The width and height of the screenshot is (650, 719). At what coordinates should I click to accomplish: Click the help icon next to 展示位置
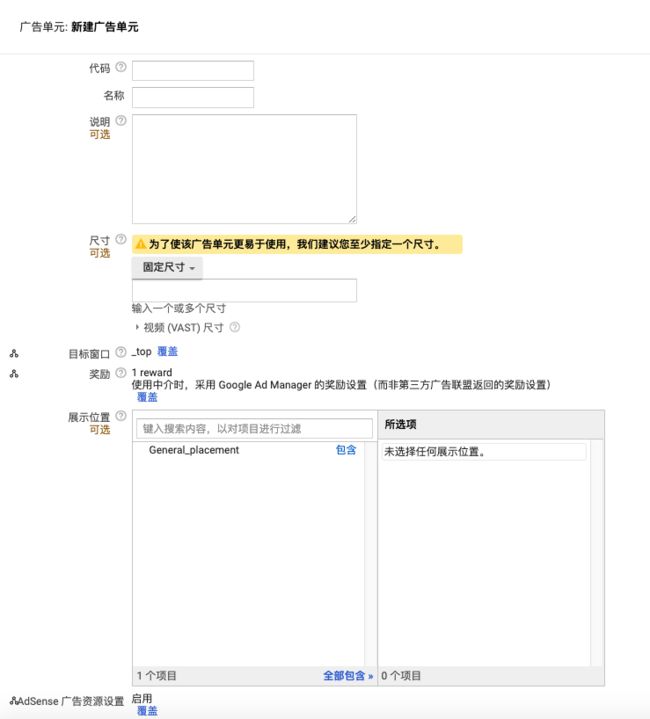(121, 415)
